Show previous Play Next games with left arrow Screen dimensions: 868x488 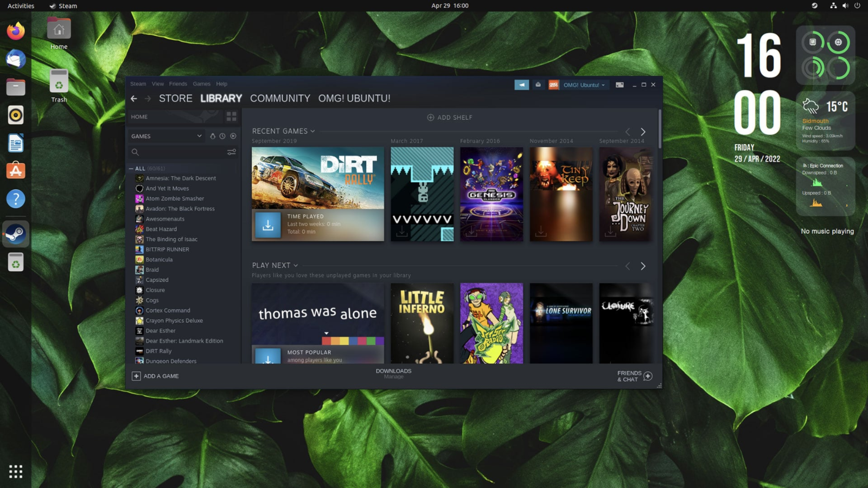point(628,266)
